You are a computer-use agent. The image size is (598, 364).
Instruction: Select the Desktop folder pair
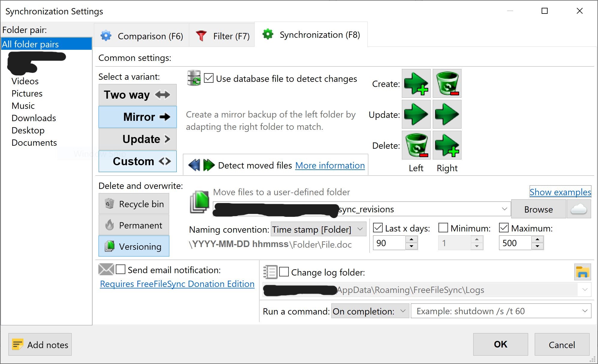click(28, 130)
